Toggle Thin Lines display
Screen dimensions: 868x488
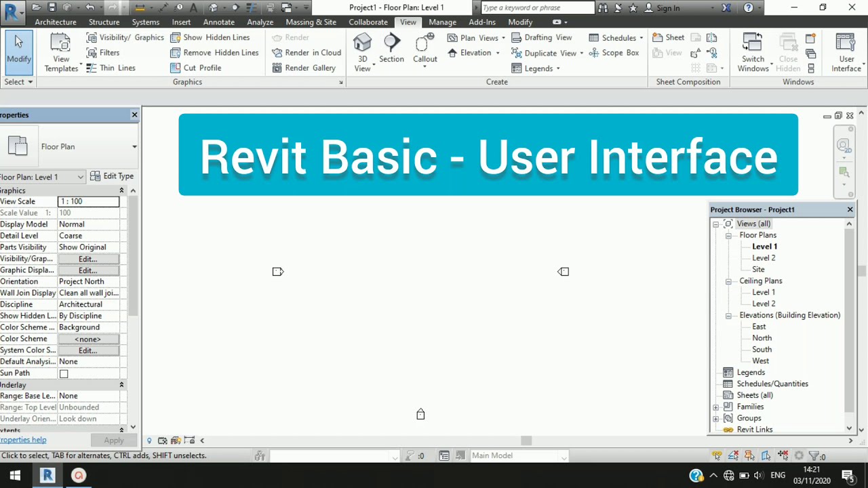pos(111,68)
